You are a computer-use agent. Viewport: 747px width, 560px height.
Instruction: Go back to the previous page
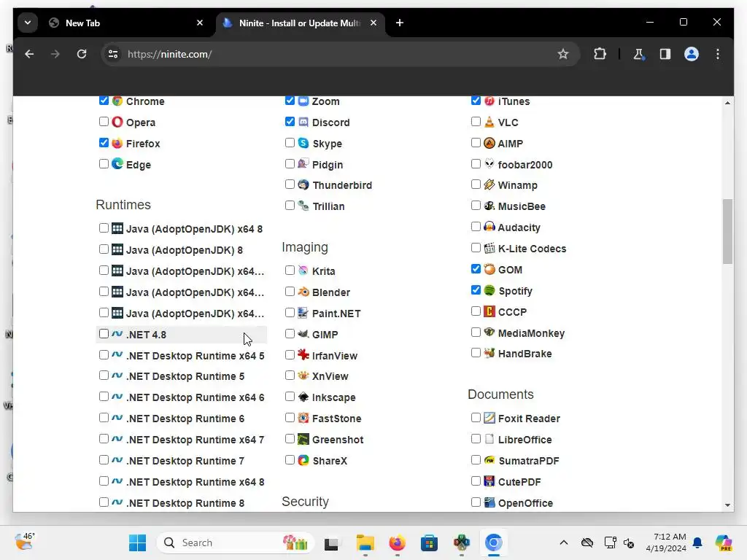tap(29, 54)
